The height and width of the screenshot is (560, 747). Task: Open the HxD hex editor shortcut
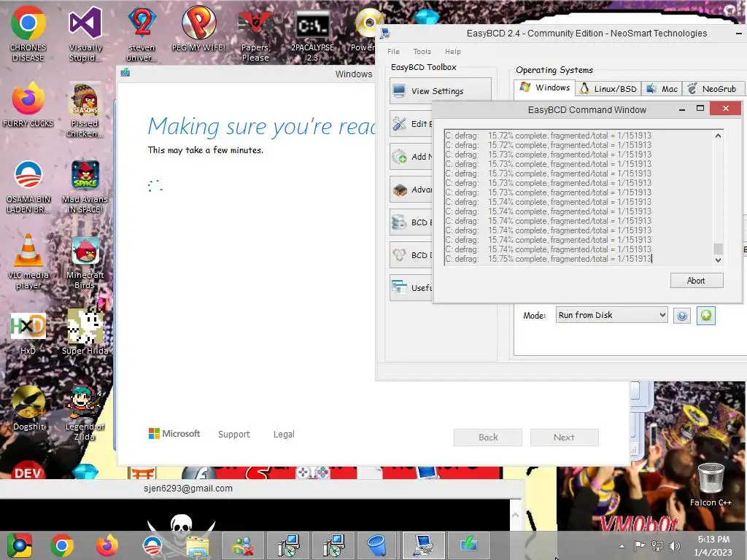[x=28, y=333]
